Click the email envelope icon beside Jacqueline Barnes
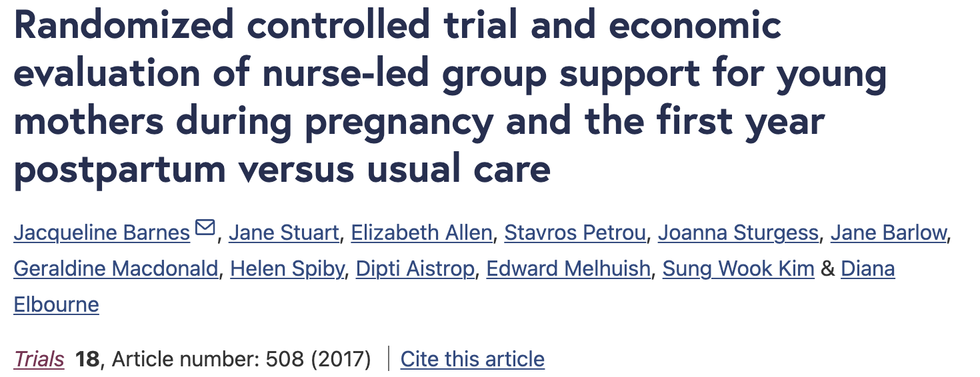 pos(205,229)
